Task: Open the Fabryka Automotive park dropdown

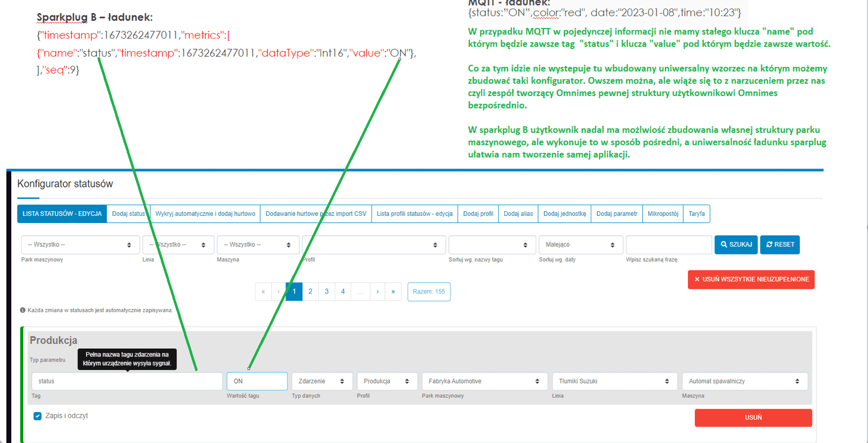Action: tap(485, 381)
